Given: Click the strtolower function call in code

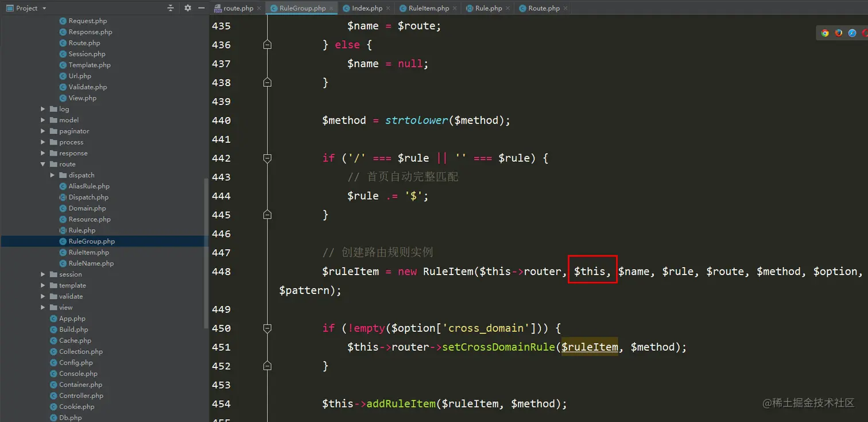Looking at the screenshot, I should point(416,121).
